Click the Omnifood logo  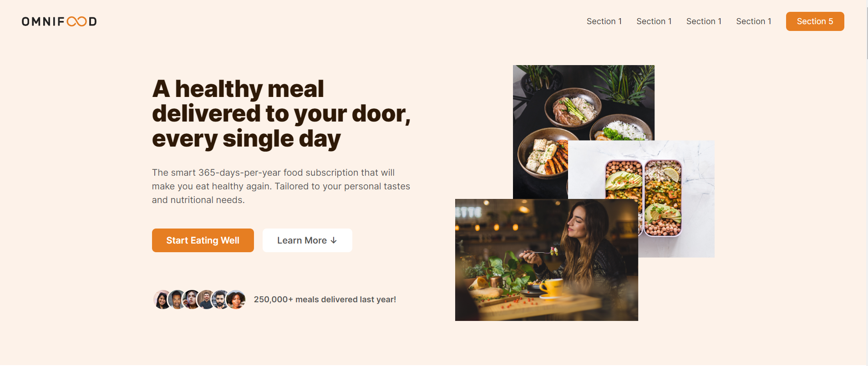[x=59, y=21]
